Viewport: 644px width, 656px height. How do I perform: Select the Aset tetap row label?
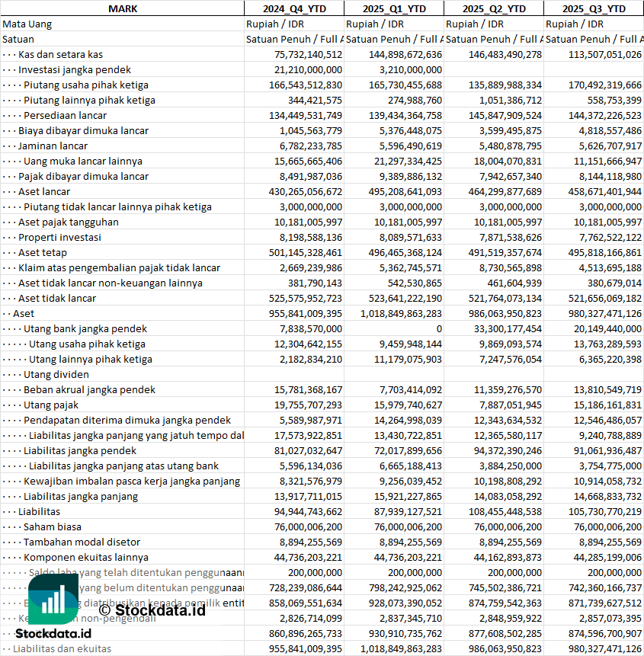pyautogui.click(x=42, y=253)
